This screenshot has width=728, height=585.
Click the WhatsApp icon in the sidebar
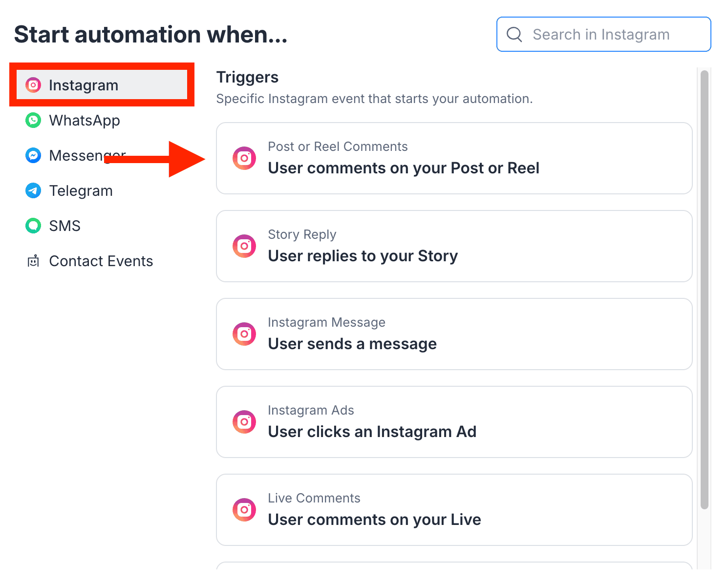(x=33, y=120)
